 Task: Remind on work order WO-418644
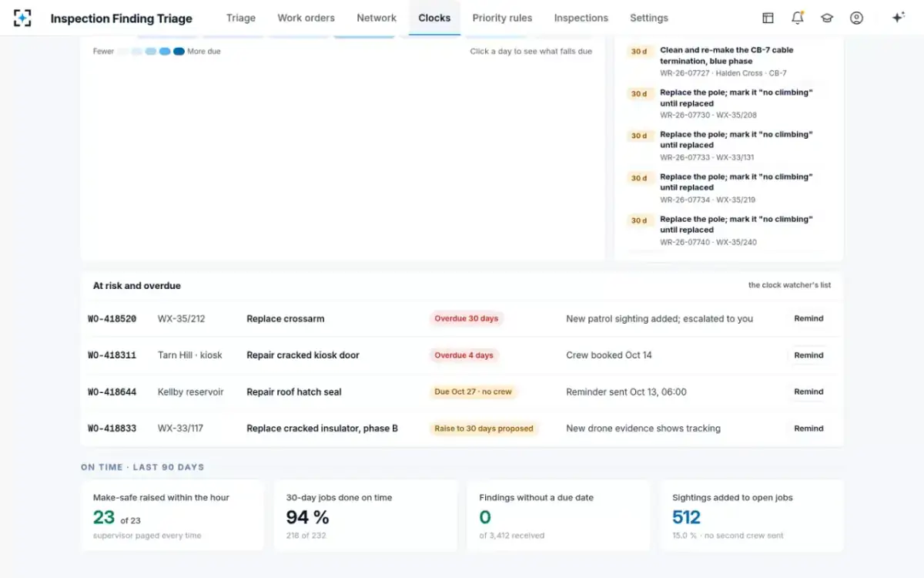pyautogui.click(x=808, y=391)
